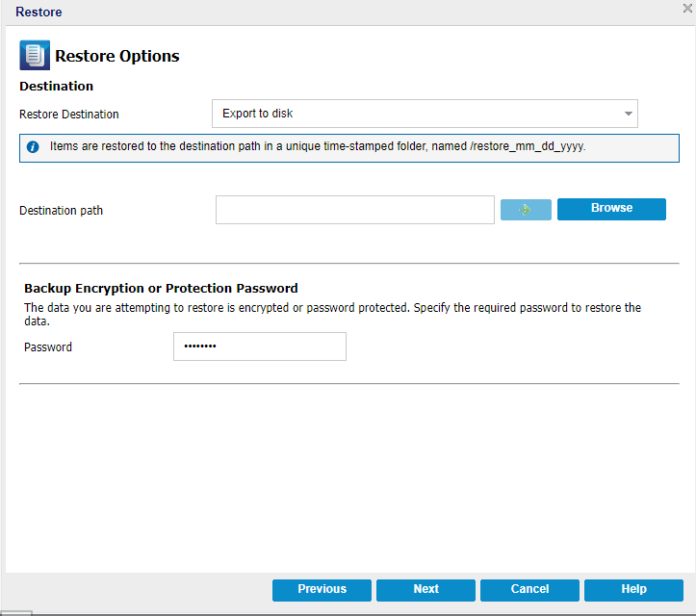Click the 'Destination path' label
Image resolution: width=696 pixels, height=616 pixels.
tap(62, 211)
